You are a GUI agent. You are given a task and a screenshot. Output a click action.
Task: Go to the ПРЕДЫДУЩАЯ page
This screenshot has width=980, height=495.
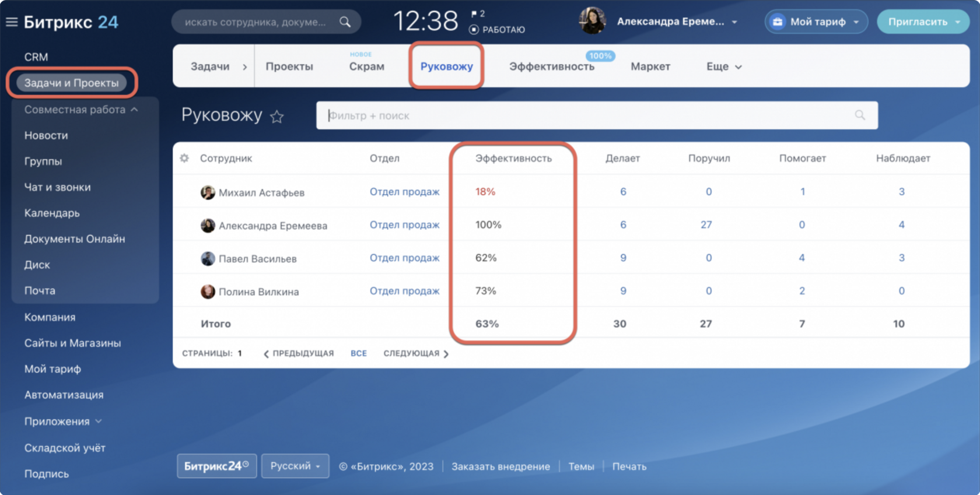click(x=299, y=353)
